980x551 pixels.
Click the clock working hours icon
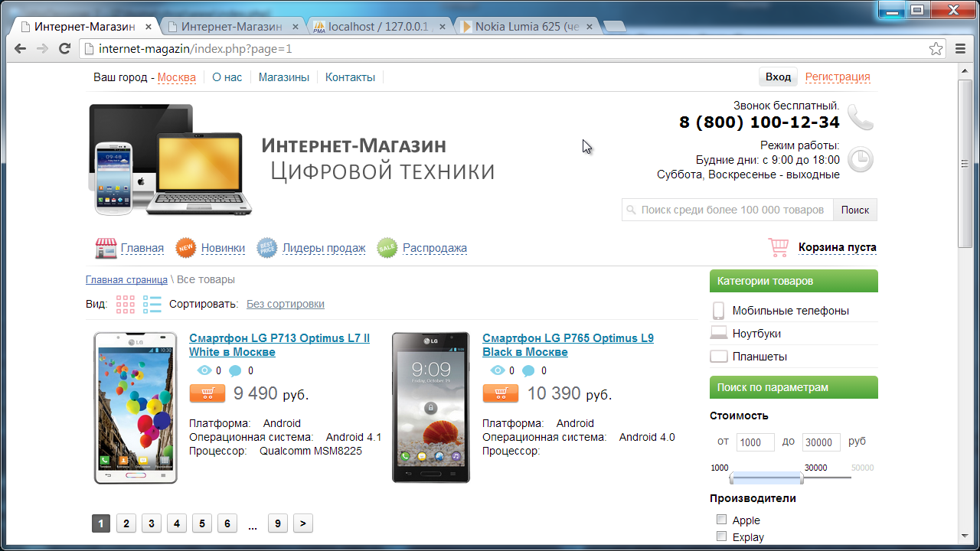(x=861, y=160)
